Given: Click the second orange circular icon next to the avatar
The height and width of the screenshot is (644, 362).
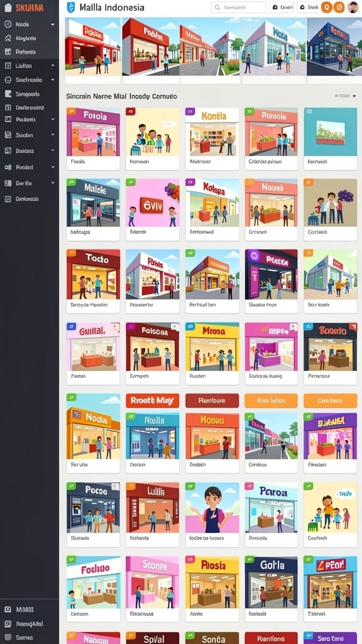Looking at the screenshot, I should [339, 7].
